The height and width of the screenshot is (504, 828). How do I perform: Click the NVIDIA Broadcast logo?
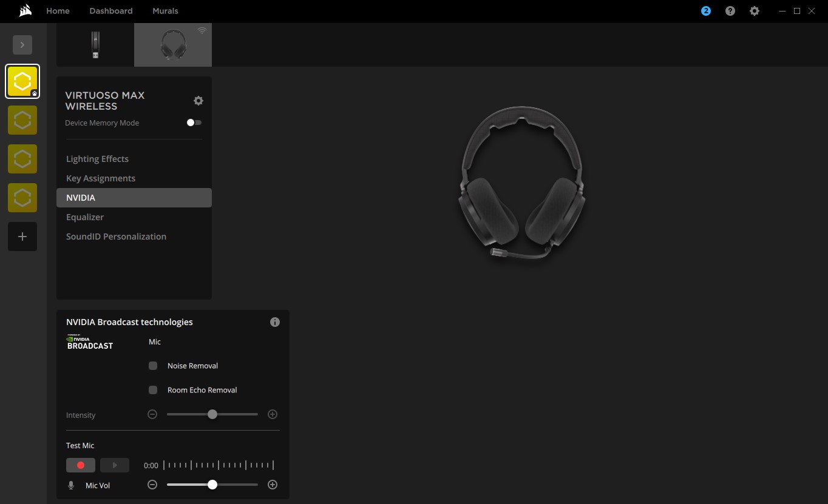pos(90,342)
